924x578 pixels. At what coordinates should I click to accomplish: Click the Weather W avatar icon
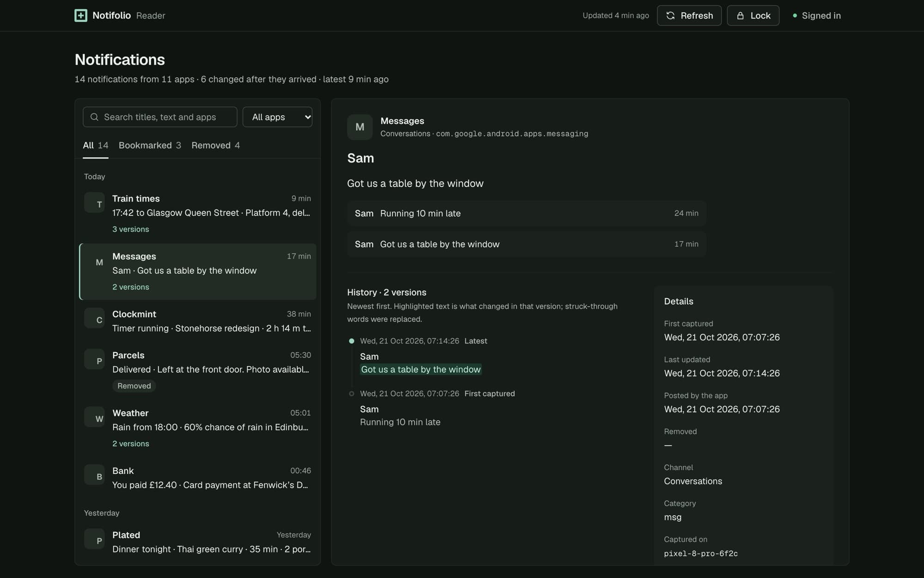coord(94,418)
